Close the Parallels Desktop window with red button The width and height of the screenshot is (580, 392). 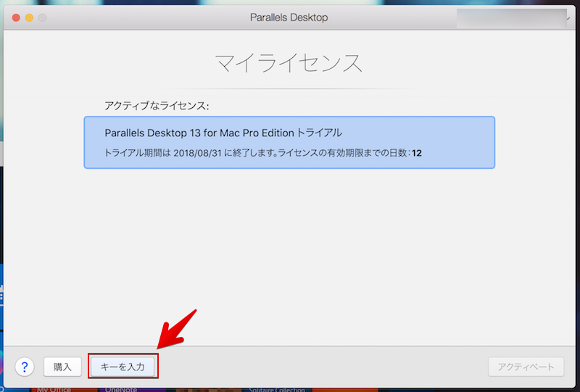coord(15,17)
